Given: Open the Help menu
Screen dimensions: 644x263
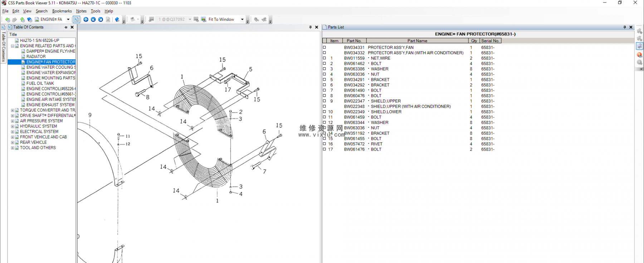Looking at the screenshot, I should pyautogui.click(x=109, y=11).
